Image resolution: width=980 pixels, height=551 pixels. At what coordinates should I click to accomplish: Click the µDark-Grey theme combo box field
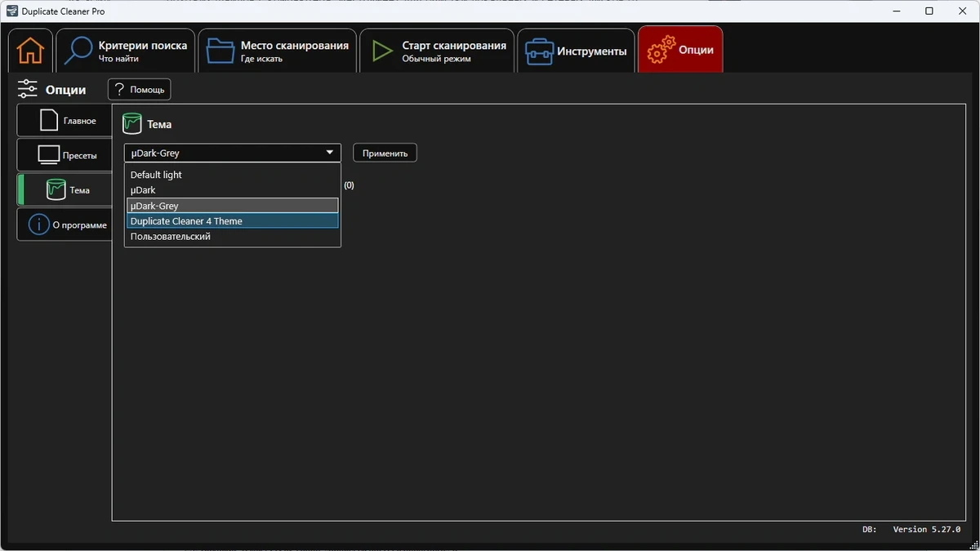click(x=233, y=153)
